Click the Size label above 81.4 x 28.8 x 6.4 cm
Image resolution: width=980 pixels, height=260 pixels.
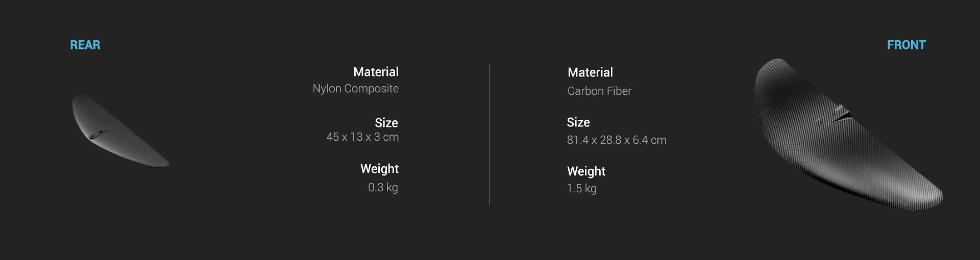[578, 122]
